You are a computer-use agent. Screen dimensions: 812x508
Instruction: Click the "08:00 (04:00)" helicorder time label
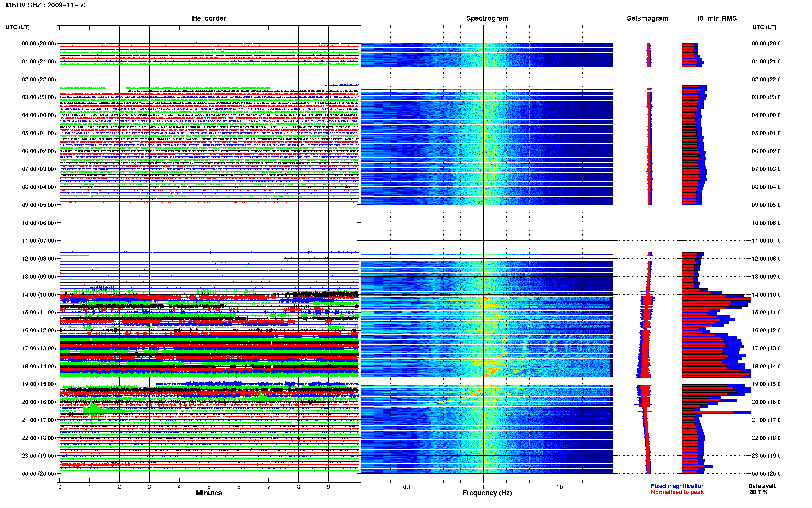(39, 187)
